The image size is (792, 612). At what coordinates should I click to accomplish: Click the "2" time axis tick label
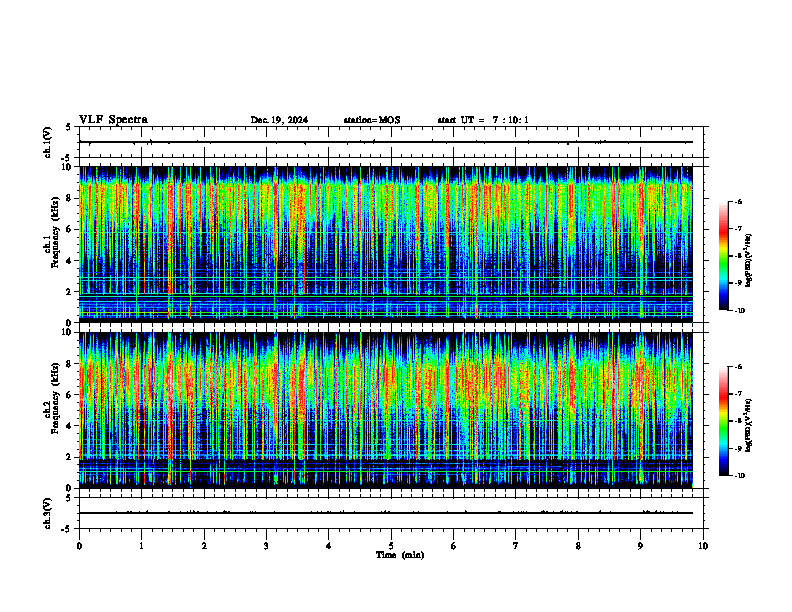tap(204, 546)
